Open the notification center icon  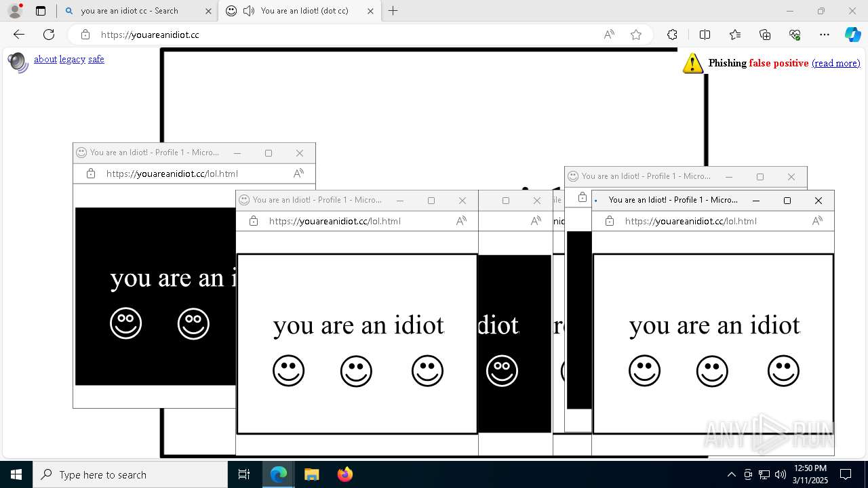pos(846,474)
